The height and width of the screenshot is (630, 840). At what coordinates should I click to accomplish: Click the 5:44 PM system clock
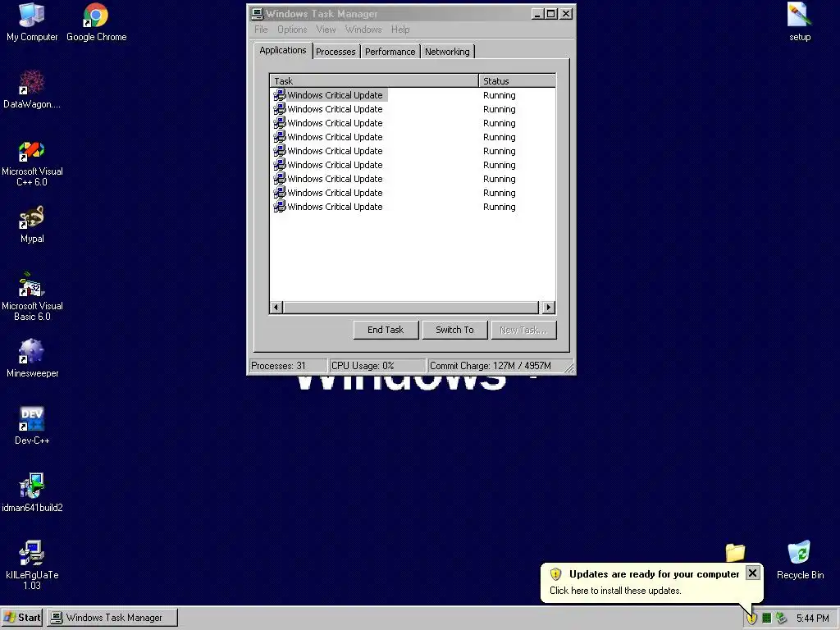[x=813, y=619]
